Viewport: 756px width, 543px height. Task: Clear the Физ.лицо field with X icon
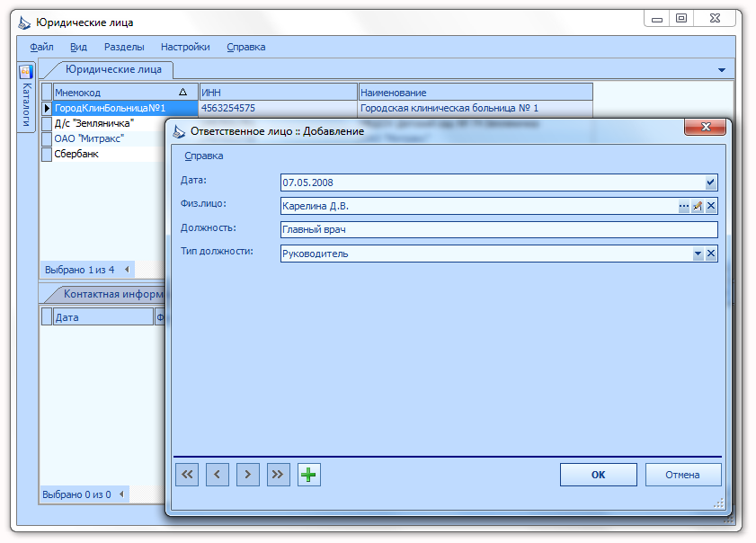coord(711,206)
